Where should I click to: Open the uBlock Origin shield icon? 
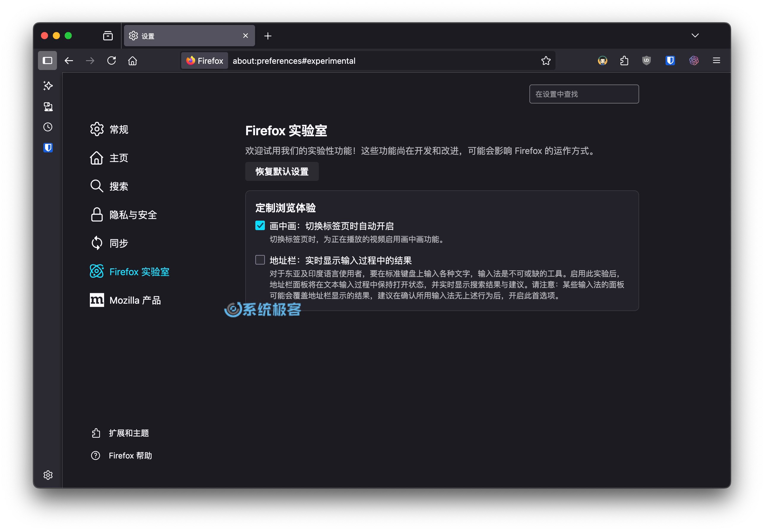(646, 60)
